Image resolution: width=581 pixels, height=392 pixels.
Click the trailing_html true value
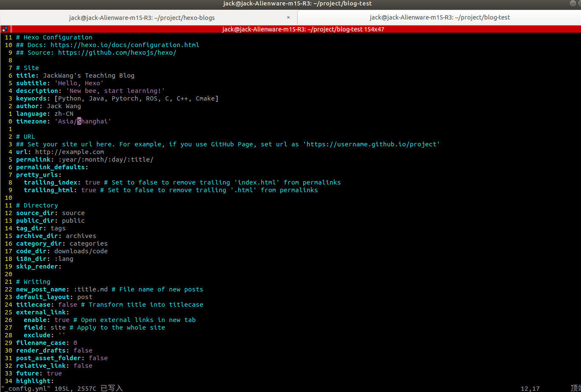coord(89,190)
